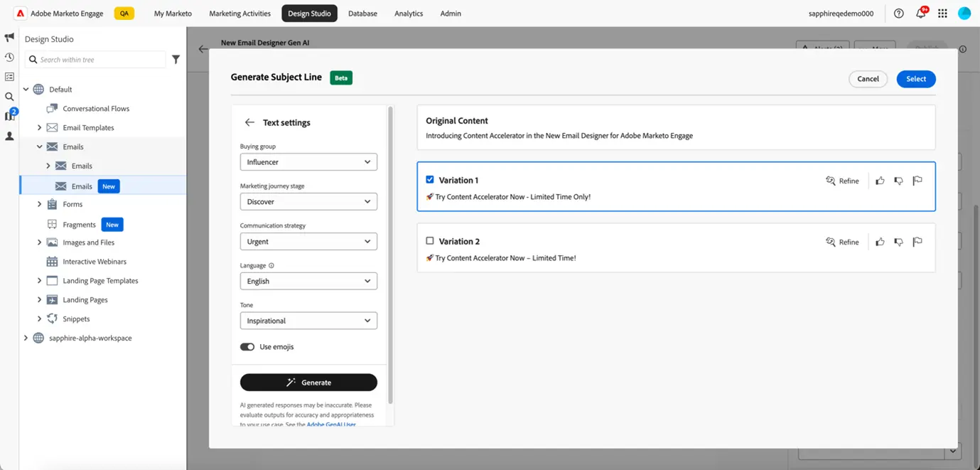980x470 pixels.
Task: Uncheck the Variation 1 checkbox
Action: click(x=429, y=180)
